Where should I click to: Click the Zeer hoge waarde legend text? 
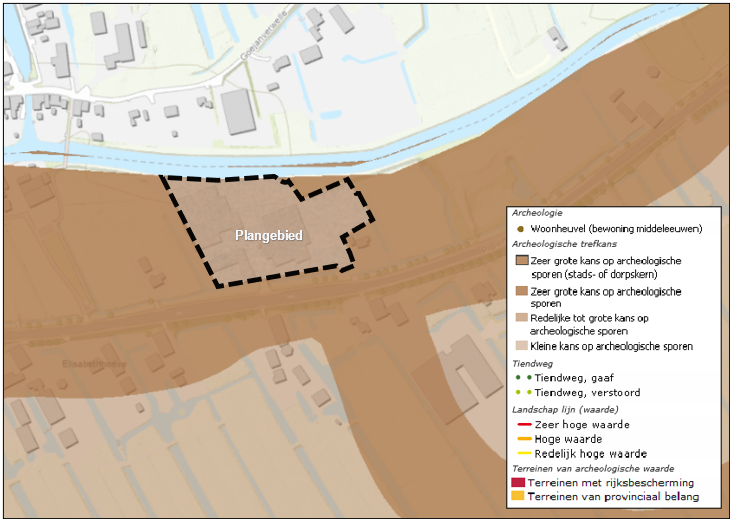(x=582, y=425)
